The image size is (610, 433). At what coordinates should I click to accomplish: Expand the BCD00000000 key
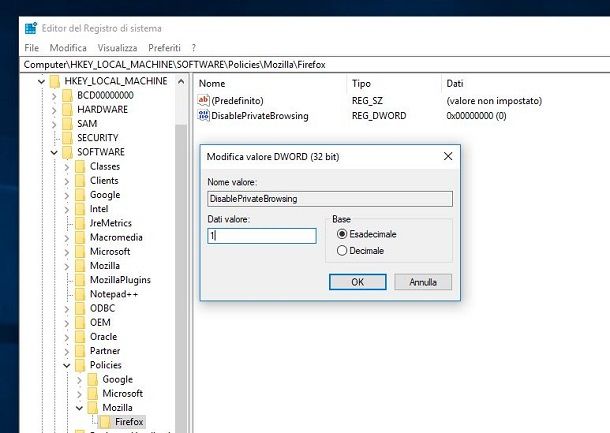pos(54,96)
